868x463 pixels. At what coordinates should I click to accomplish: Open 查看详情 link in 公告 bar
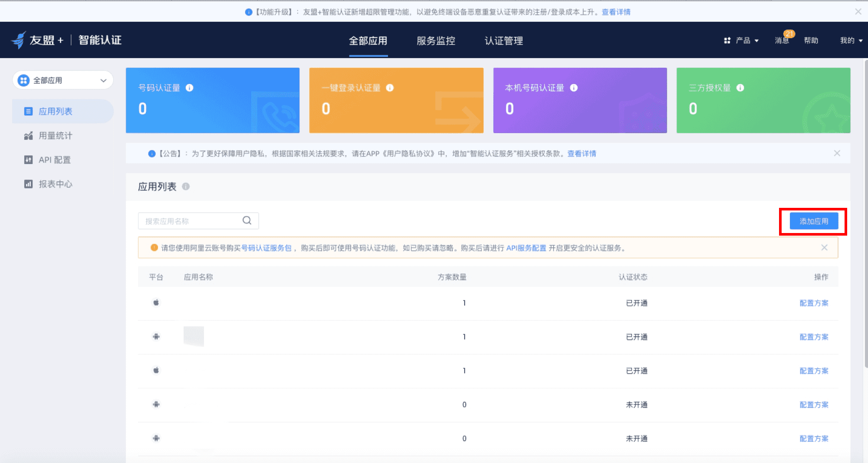582,154
